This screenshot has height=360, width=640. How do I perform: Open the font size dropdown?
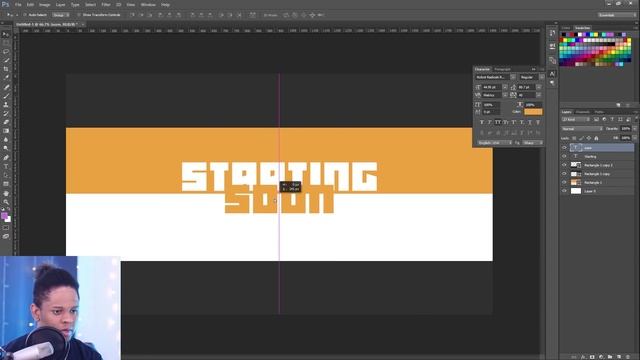click(505, 87)
